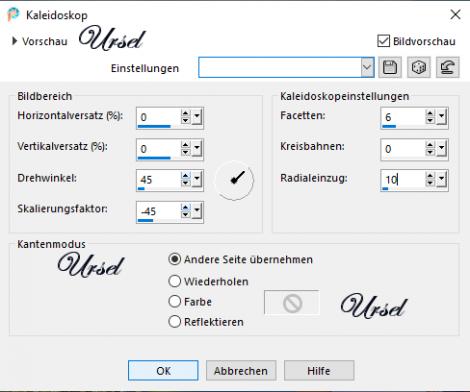Open the Einstellungen presets dropdown
Image resolution: width=470 pixels, height=392 pixels.
click(x=367, y=67)
